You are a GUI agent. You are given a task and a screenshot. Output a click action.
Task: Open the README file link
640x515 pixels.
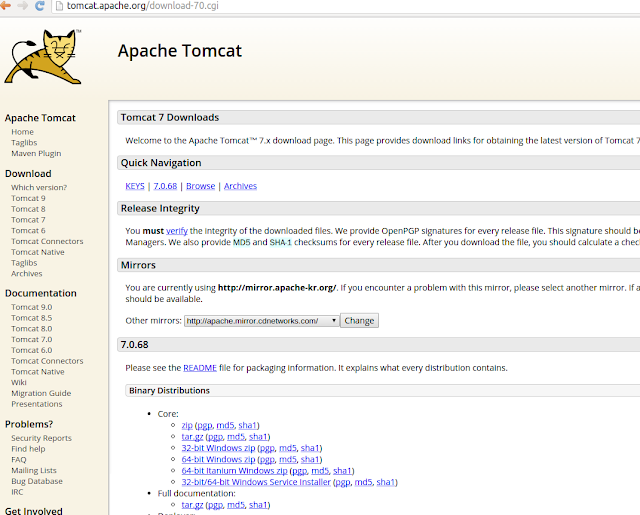[x=200, y=368]
